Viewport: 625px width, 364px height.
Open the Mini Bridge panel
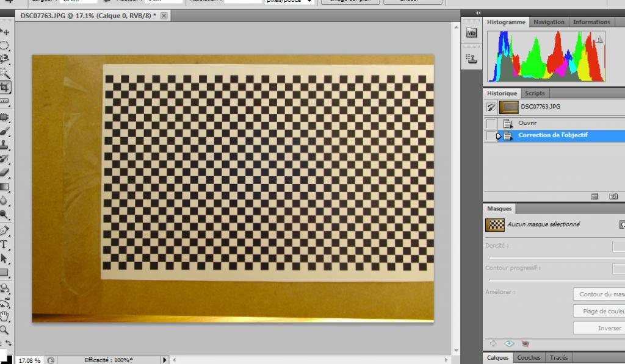click(x=472, y=33)
